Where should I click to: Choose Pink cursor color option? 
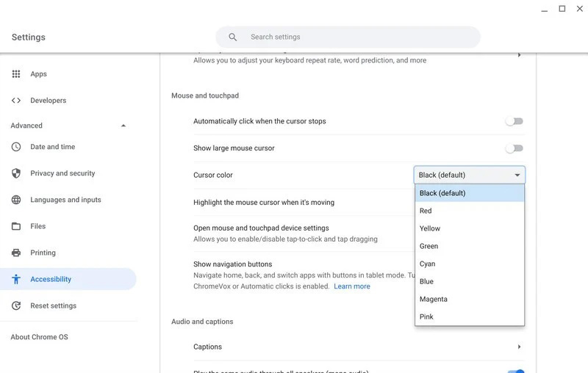click(x=470, y=316)
